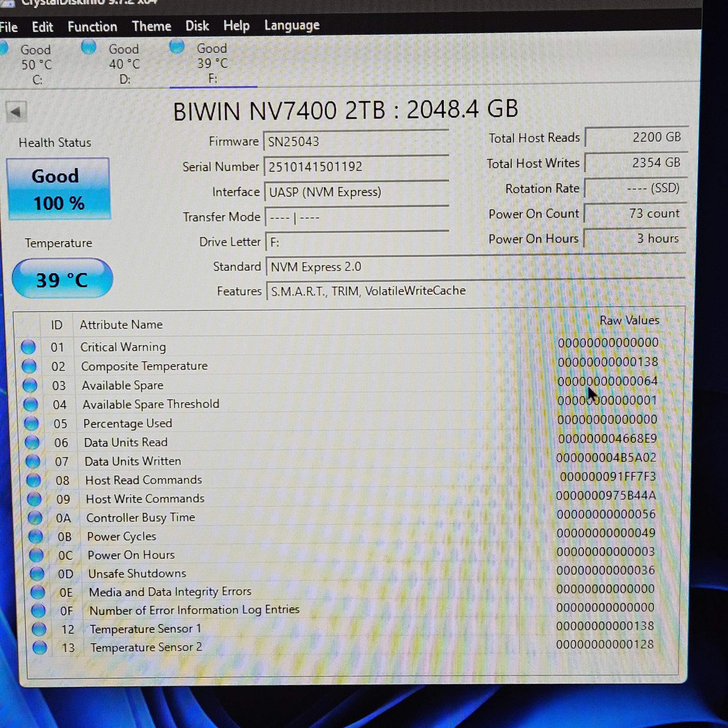Click status icon for Available Spare row
The height and width of the screenshot is (728, 728).
click(30, 385)
